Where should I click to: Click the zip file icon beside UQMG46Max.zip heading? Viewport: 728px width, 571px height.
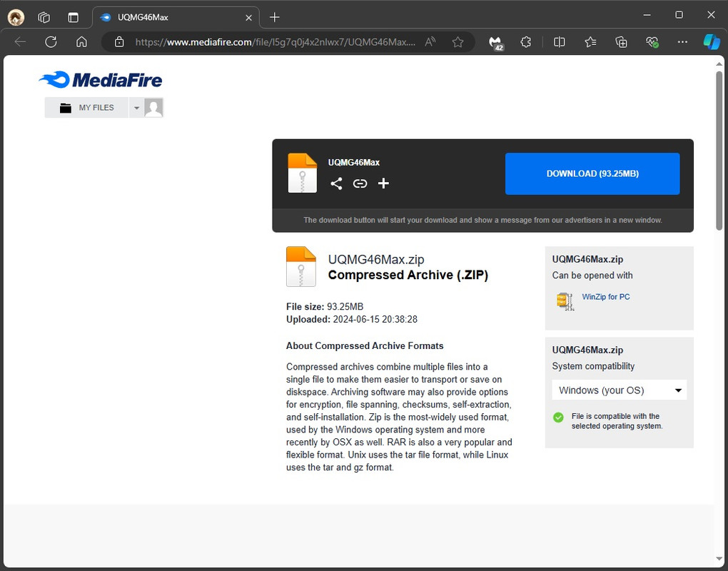point(301,266)
